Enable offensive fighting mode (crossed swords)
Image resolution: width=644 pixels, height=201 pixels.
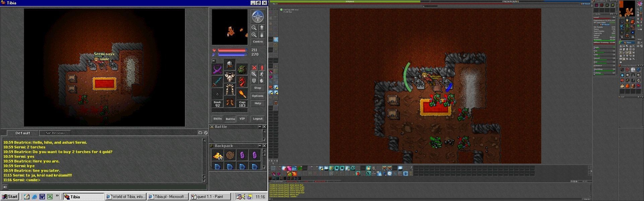[x=254, y=68]
